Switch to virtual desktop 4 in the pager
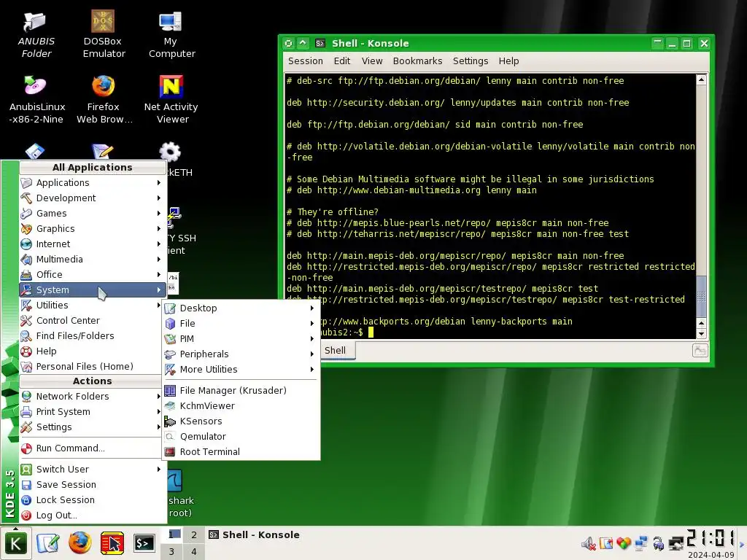 click(x=194, y=551)
